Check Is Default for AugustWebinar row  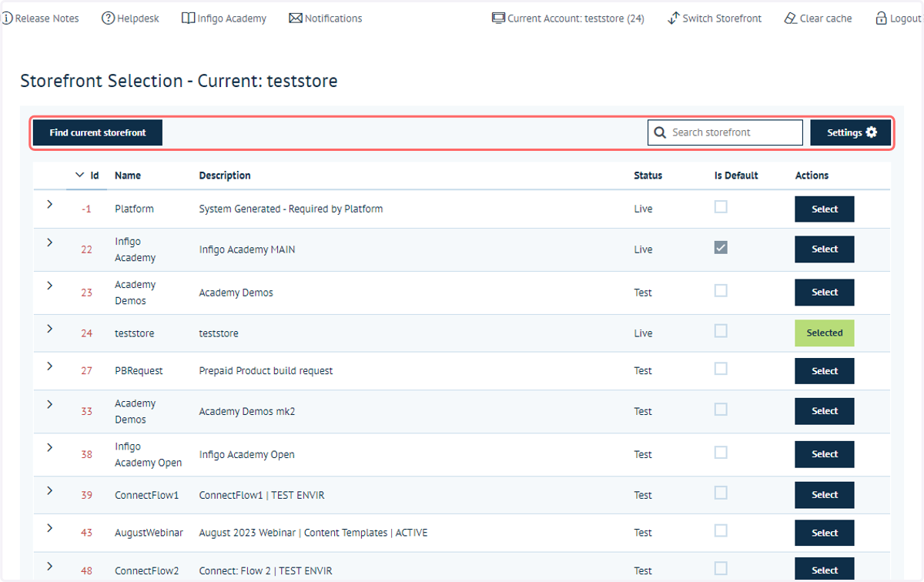(721, 531)
